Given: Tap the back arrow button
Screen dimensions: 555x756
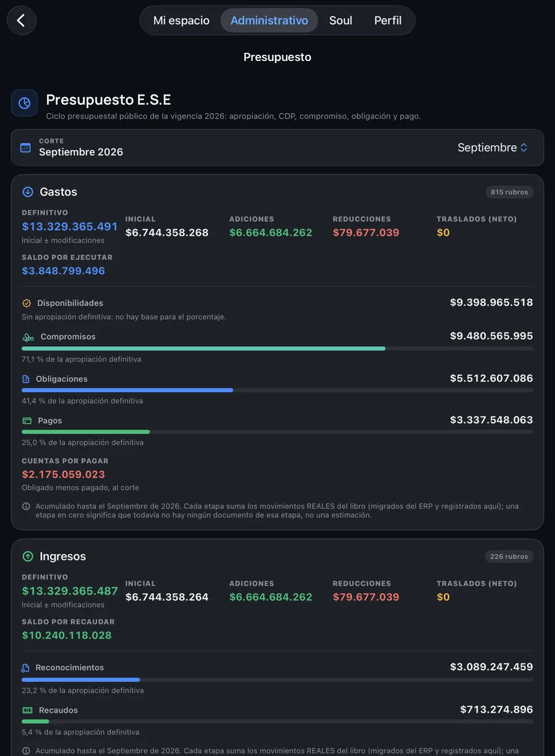Looking at the screenshot, I should pos(22,20).
